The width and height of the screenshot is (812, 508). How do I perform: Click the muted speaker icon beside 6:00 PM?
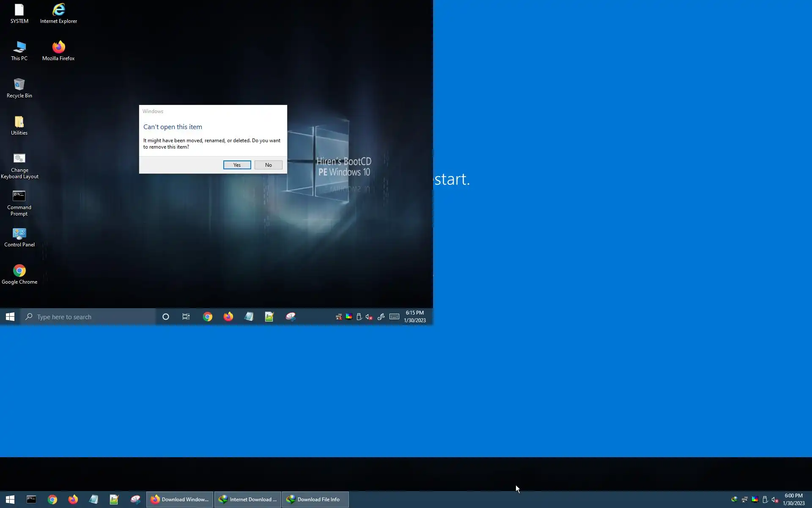pyautogui.click(x=775, y=500)
